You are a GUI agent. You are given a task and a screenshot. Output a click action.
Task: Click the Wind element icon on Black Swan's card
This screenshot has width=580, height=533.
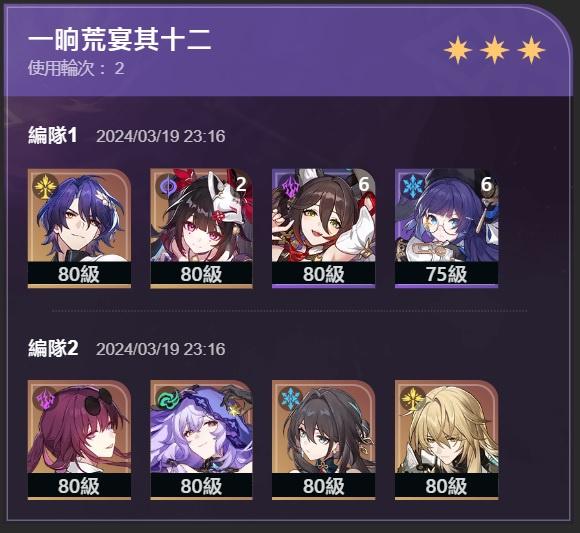pos(167,398)
